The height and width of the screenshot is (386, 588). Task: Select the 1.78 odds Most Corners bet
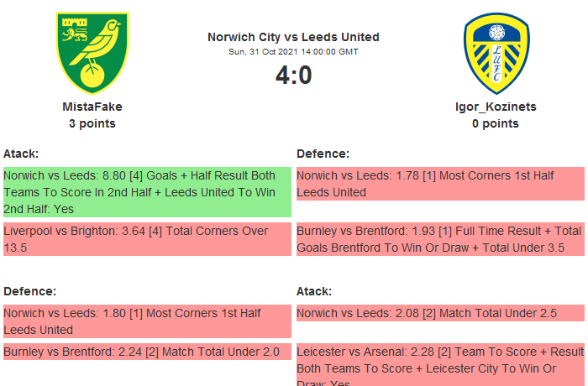point(440,184)
